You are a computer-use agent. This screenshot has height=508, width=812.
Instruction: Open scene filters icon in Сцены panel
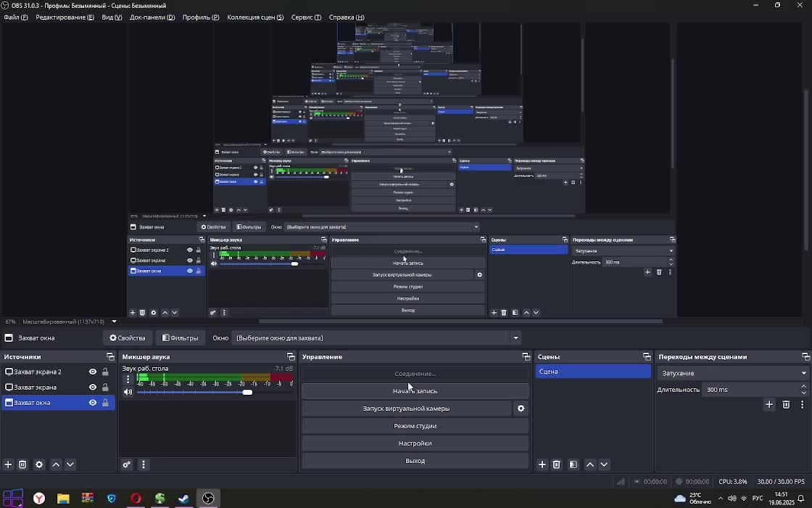[x=573, y=464]
